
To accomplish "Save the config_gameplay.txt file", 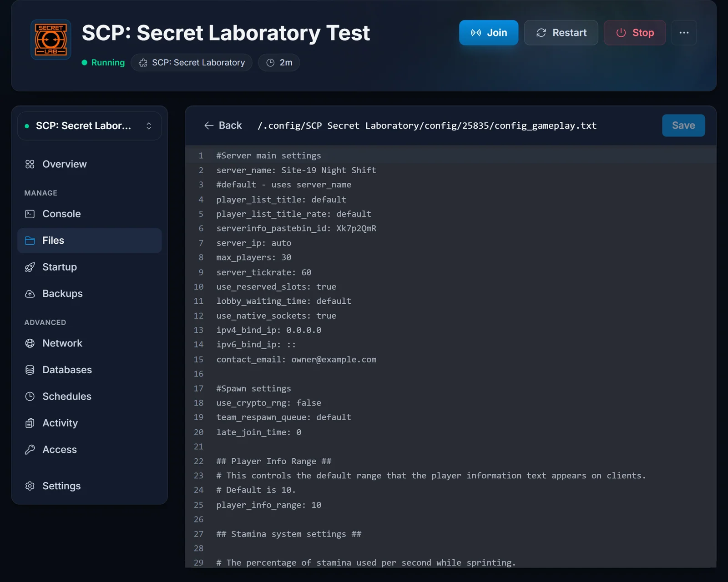I will pos(683,125).
